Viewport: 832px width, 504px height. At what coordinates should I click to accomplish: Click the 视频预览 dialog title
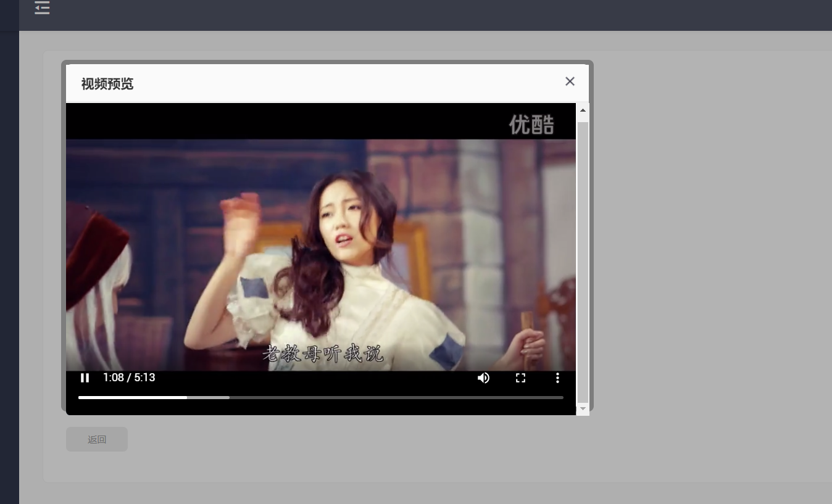coord(107,84)
